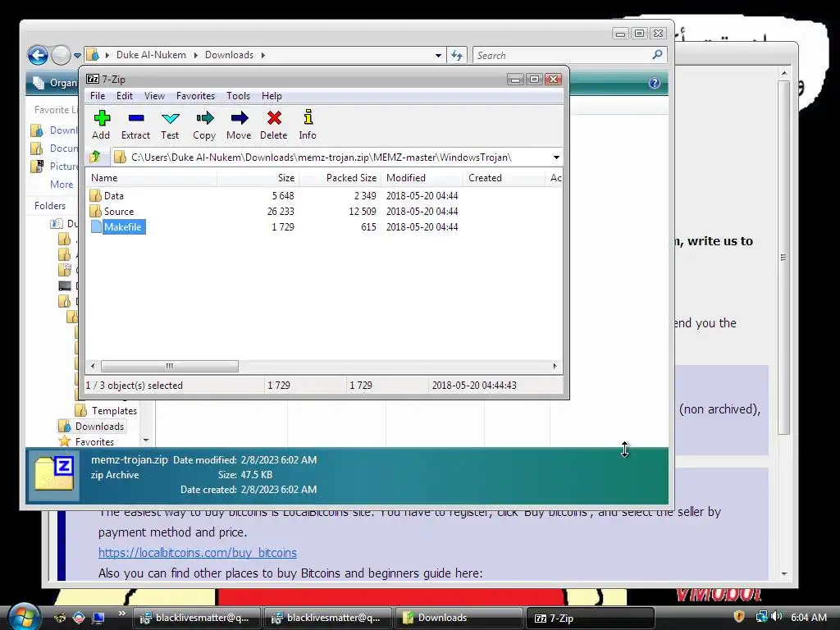840x630 pixels.
Task: Click Organize button in Explorer toolbar
Action: (x=53, y=83)
